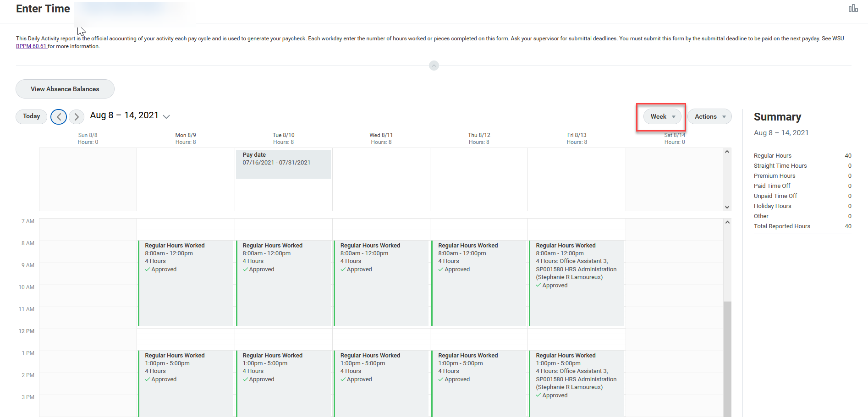This screenshot has height=417, width=868.
Task: Click the scroll-up arrow on the all-day section
Action: [x=727, y=151]
